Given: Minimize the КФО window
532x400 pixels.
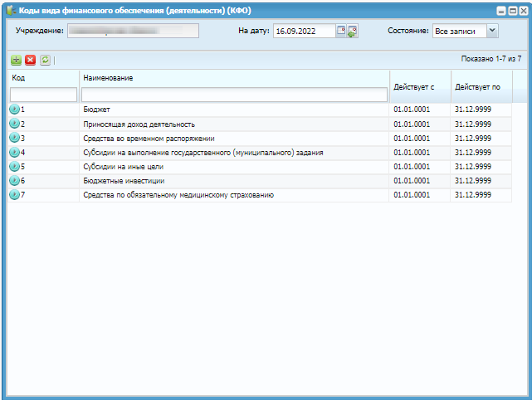Looking at the screenshot, I should pos(501,11).
